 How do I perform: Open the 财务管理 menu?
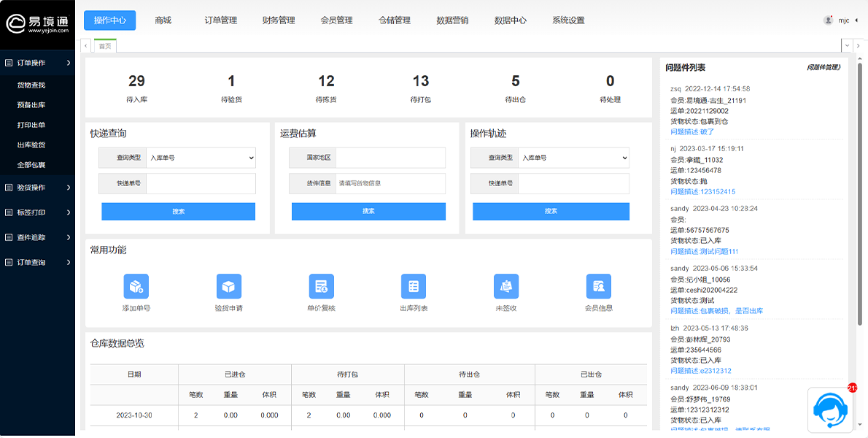279,20
